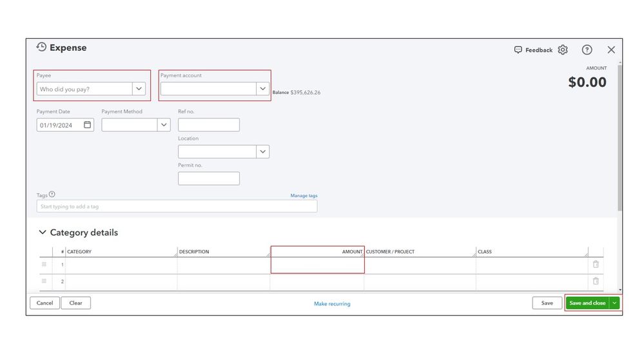
Task: Click the Feedback speech bubble icon
Action: [x=518, y=50]
